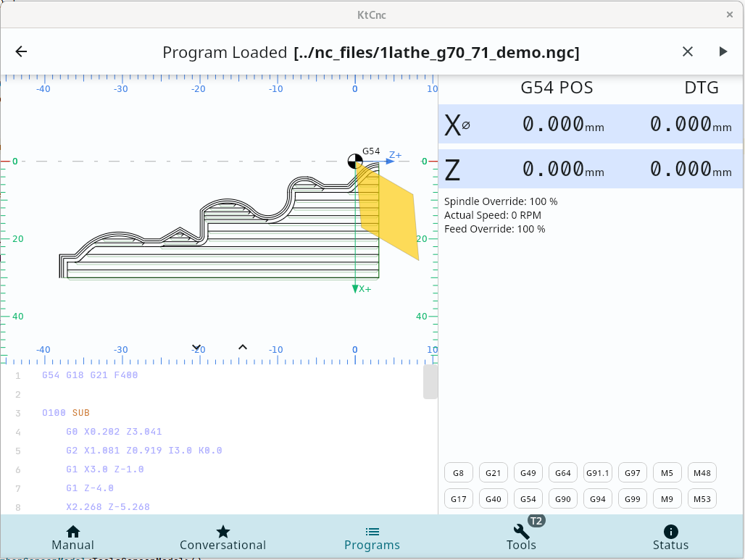Click the back arrow icon
Screen dimensions: 745x560
click(x=21, y=51)
